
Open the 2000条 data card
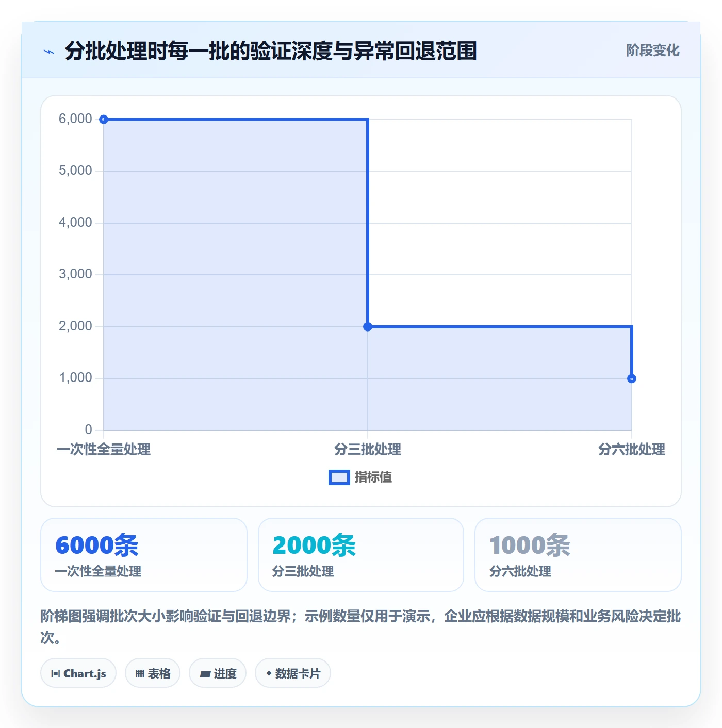[x=361, y=555]
